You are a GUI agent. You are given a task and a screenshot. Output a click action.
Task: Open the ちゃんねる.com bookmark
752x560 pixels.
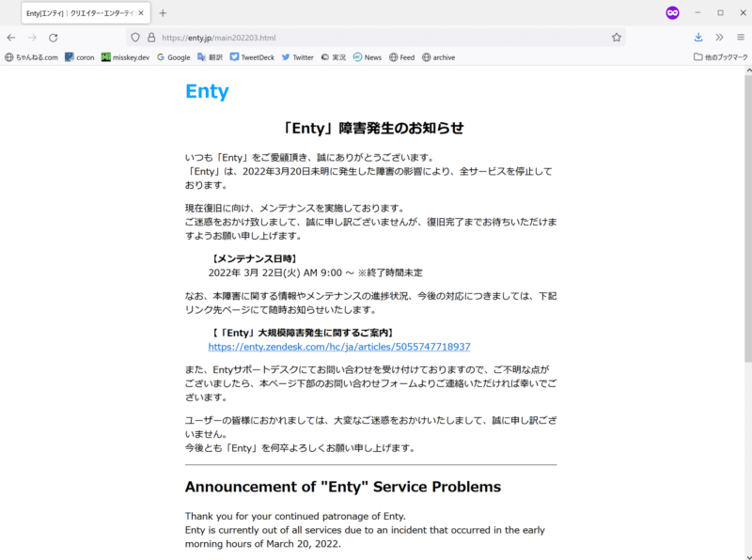[x=32, y=57]
